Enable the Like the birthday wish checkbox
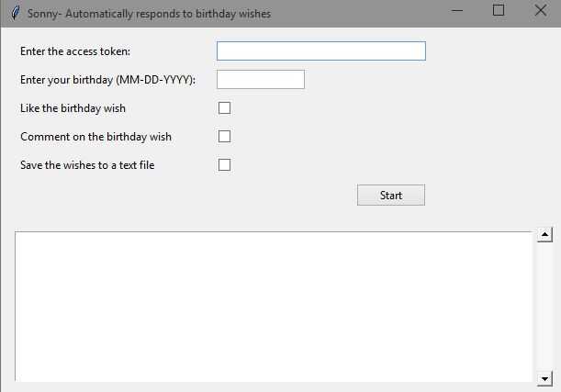561x392 pixels. click(x=224, y=108)
